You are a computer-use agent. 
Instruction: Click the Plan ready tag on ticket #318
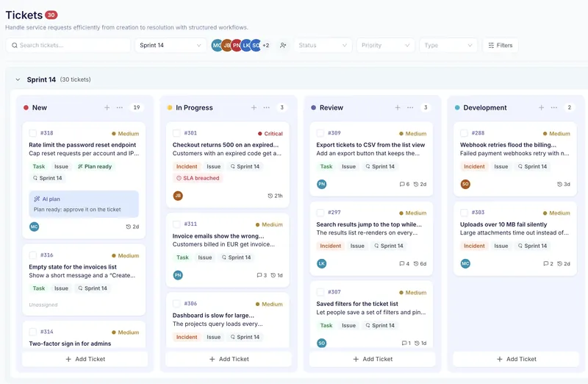(95, 167)
